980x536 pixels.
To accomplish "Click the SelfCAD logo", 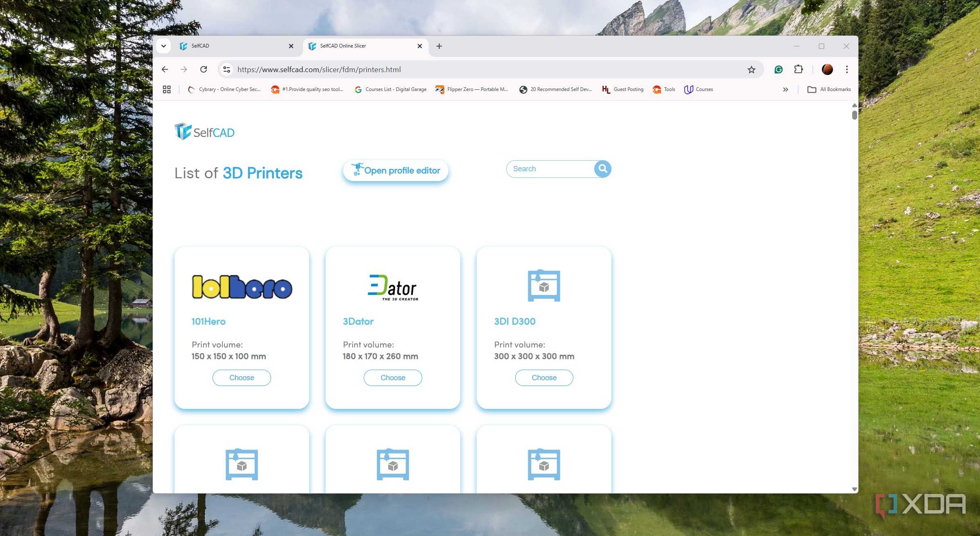I will (x=204, y=132).
